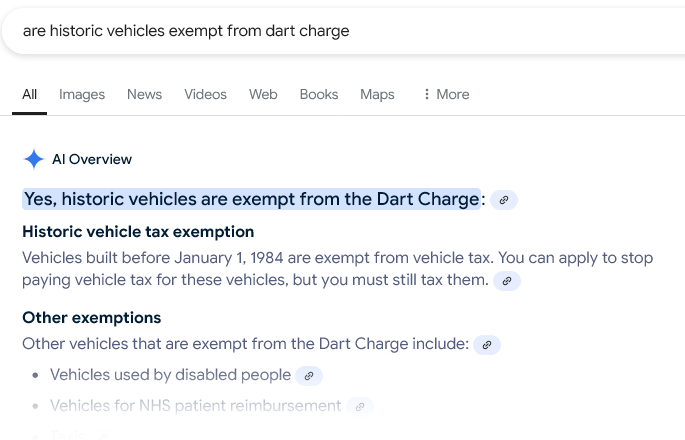This screenshot has height=440, width=685.
Task: Open the Videos results tab
Action: [x=205, y=94]
